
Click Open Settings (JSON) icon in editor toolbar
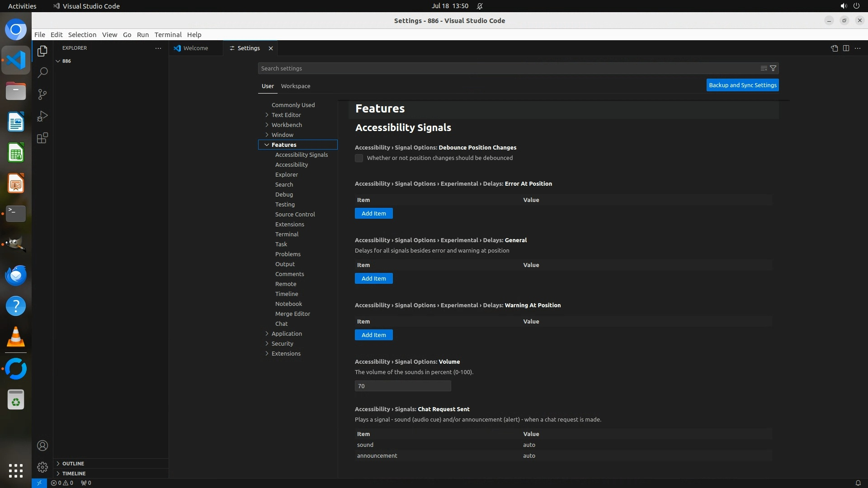point(834,48)
